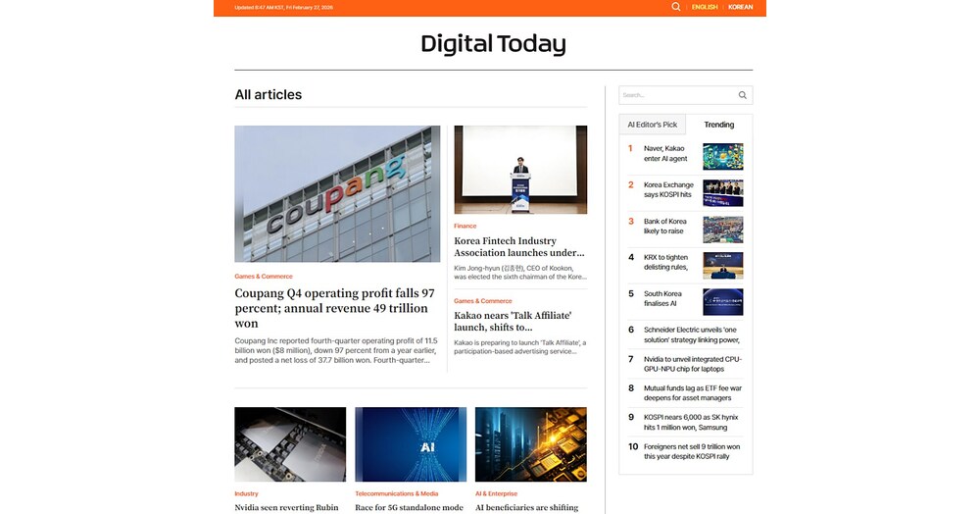Select the Trending tab
This screenshot has height=514, width=980.
tap(718, 125)
